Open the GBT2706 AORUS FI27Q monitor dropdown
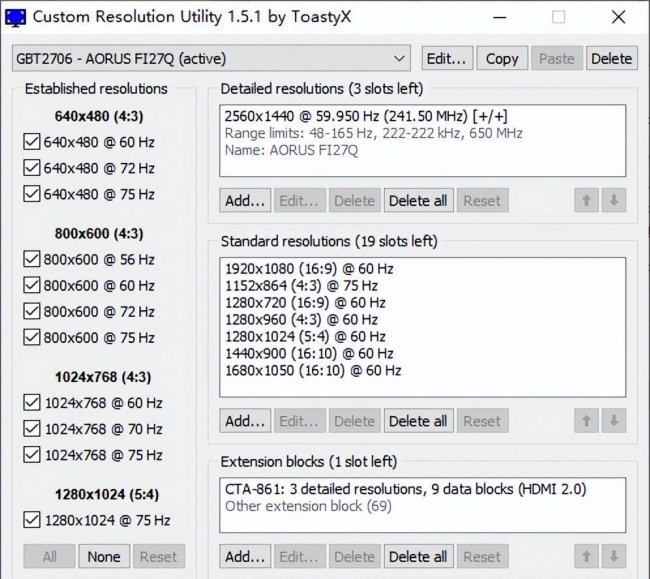Image resolution: width=650 pixels, height=579 pixels. pos(211,58)
